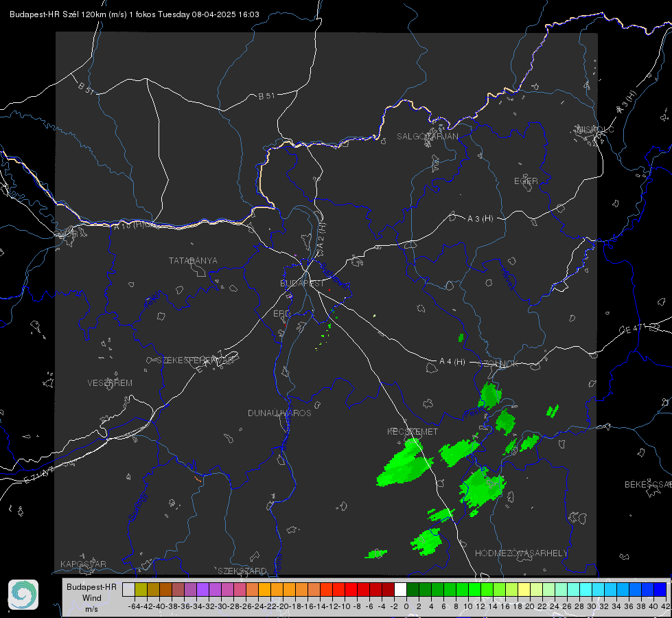Click the BUDAPEST city label
This screenshot has height=618, width=672.
302,284
